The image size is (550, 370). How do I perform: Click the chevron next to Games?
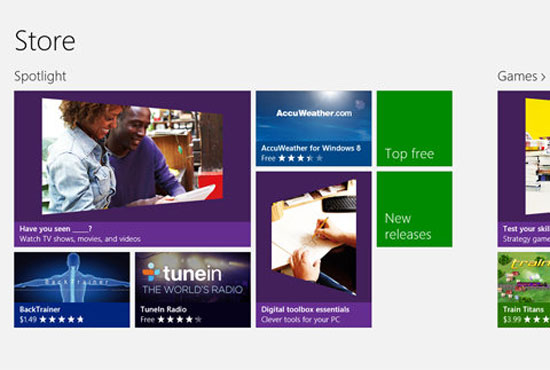(x=543, y=77)
